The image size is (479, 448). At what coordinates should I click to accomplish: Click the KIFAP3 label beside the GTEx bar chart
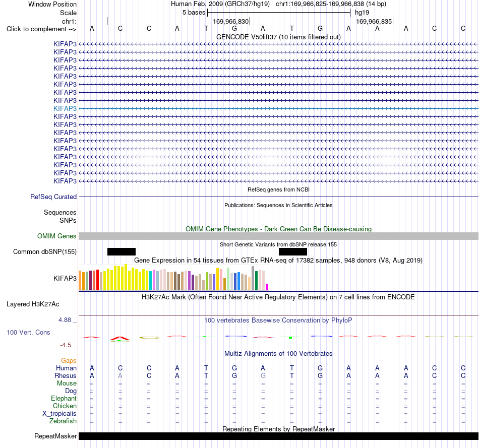[x=65, y=278]
